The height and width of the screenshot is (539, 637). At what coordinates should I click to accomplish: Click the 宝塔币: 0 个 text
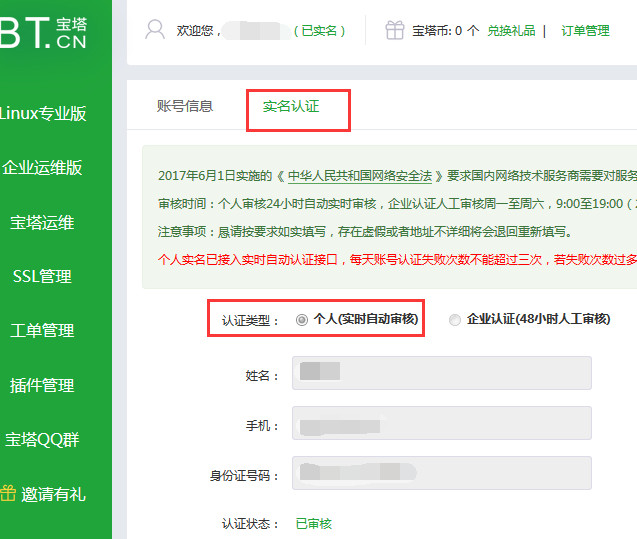446,30
